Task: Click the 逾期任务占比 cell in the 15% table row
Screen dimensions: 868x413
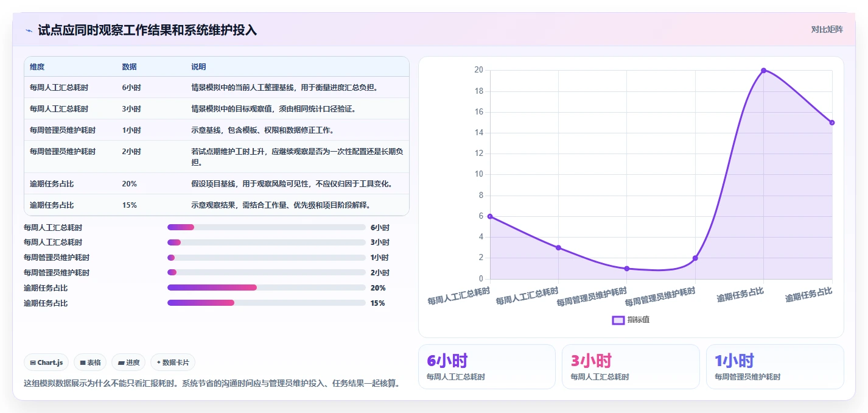Action: pyautogui.click(x=52, y=205)
